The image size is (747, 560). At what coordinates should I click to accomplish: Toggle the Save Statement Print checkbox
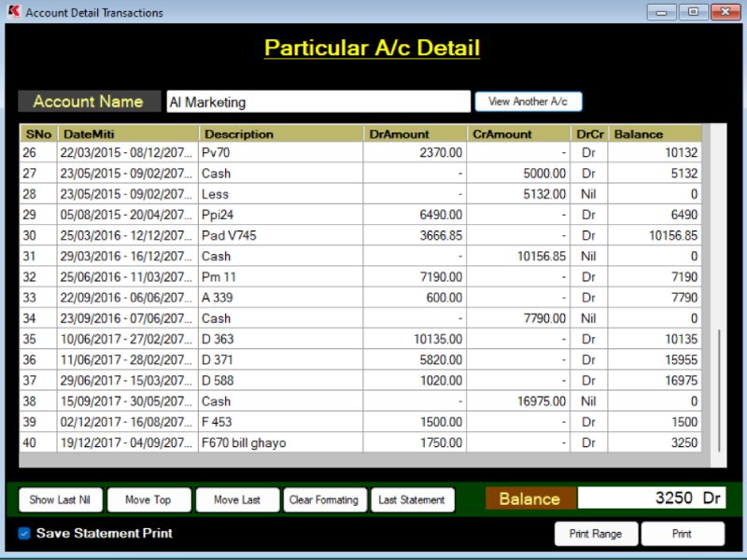(x=24, y=534)
